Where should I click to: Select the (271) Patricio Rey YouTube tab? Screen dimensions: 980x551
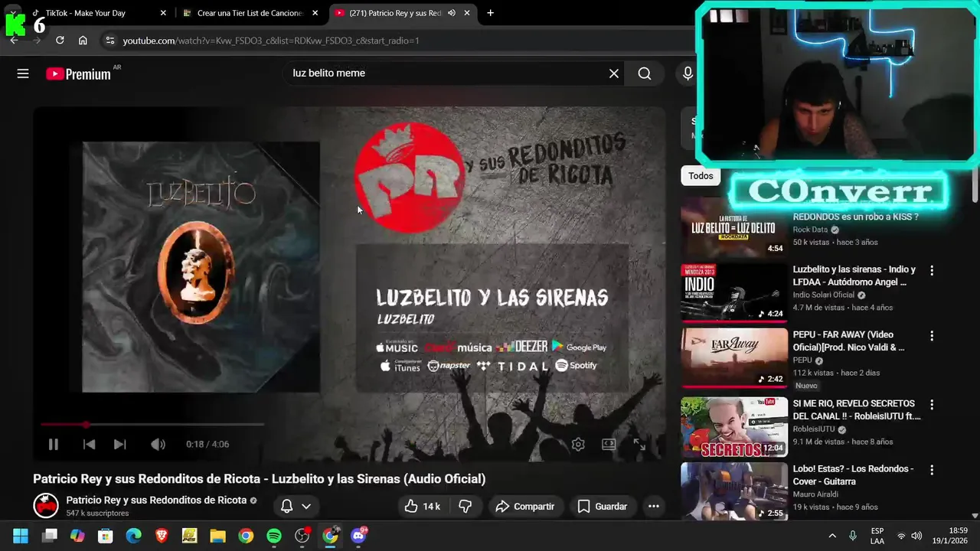(x=395, y=13)
